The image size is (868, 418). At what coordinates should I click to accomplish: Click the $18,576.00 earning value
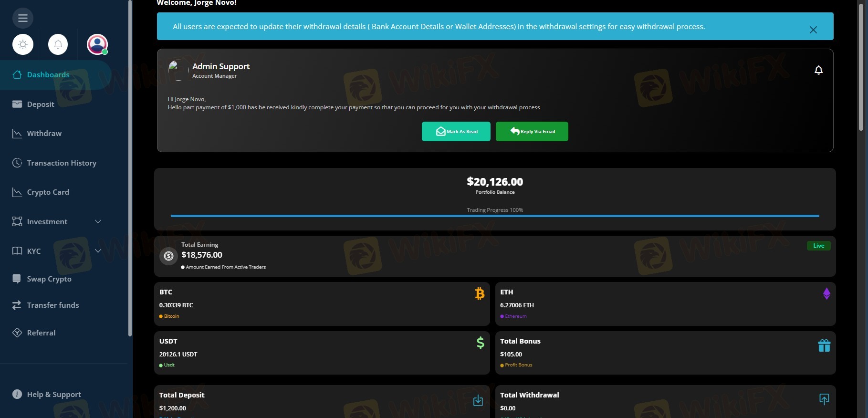(202, 255)
